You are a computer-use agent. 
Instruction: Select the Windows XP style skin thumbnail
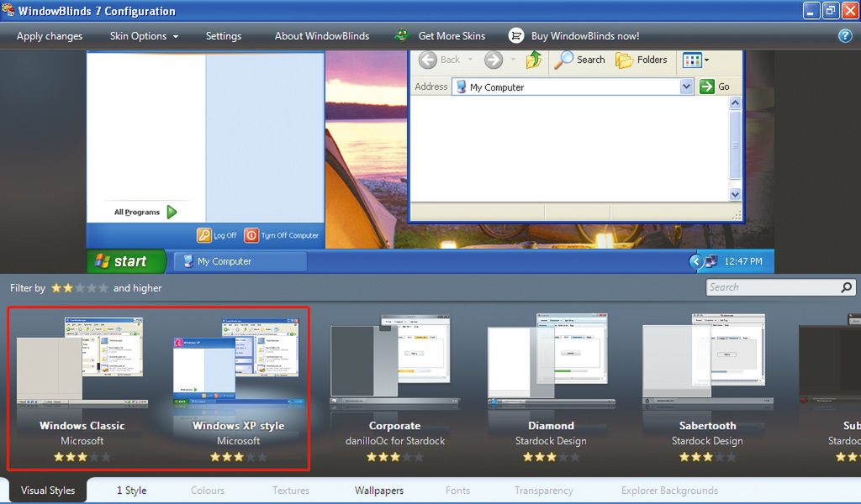[238, 361]
